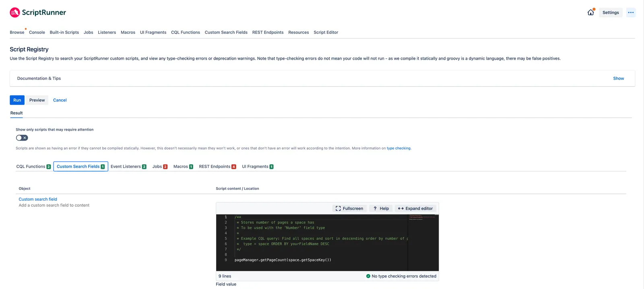Switch to REST Endpoints results tab
This screenshot has width=644, height=289.
tap(217, 166)
